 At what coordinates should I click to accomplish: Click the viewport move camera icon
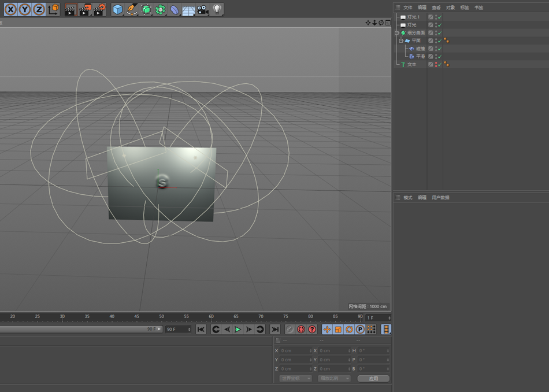pos(368,23)
